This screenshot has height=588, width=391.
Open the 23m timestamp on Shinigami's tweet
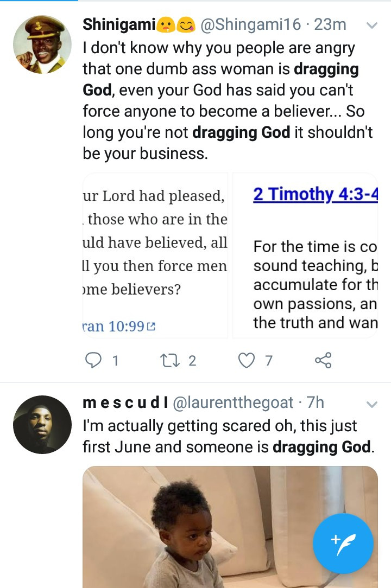[x=330, y=24]
